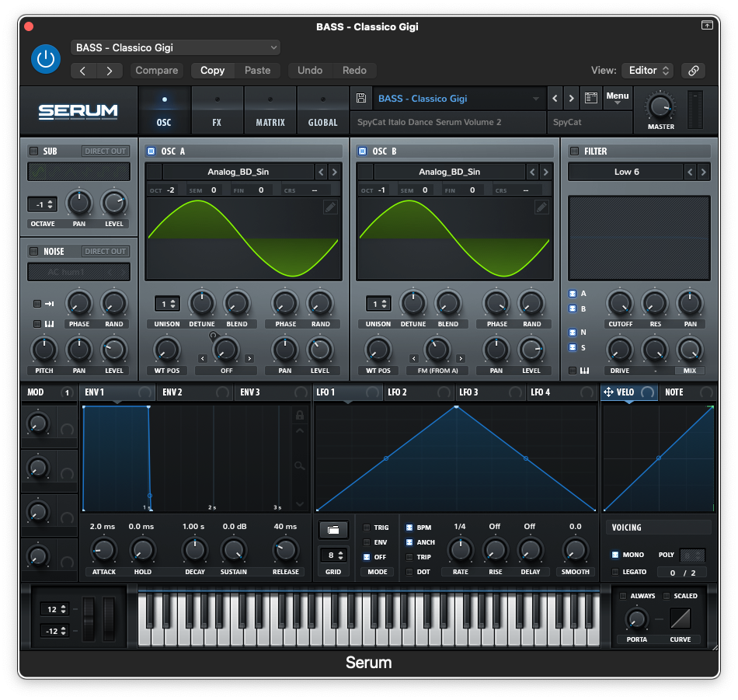Disable OSC B
The image size is (738, 700).
pos(363,151)
